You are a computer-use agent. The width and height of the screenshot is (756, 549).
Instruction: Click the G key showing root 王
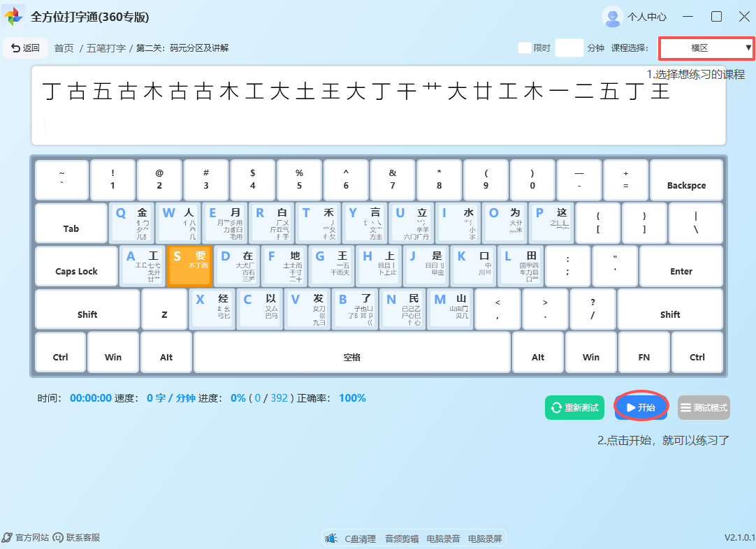click(330, 266)
